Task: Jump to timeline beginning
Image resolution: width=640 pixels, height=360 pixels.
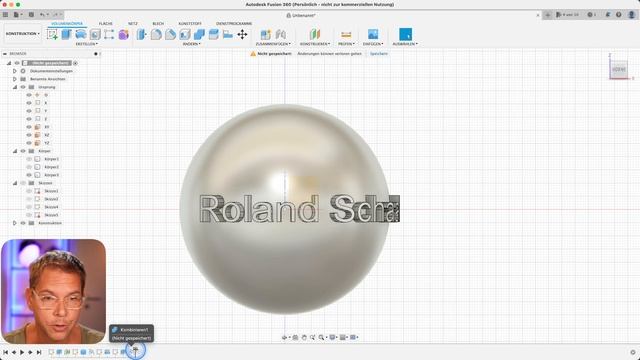Action: click(x=5, y=352)
